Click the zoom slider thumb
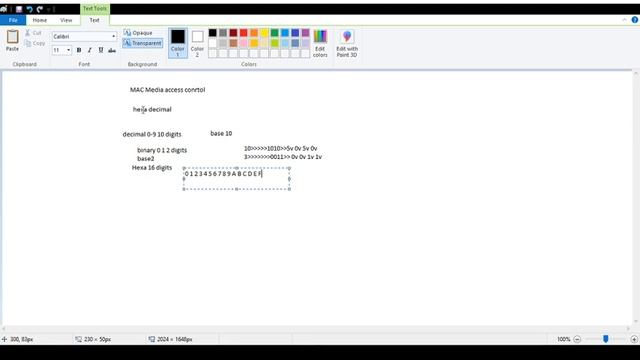640x360 pixels. (x=606, y=339)
